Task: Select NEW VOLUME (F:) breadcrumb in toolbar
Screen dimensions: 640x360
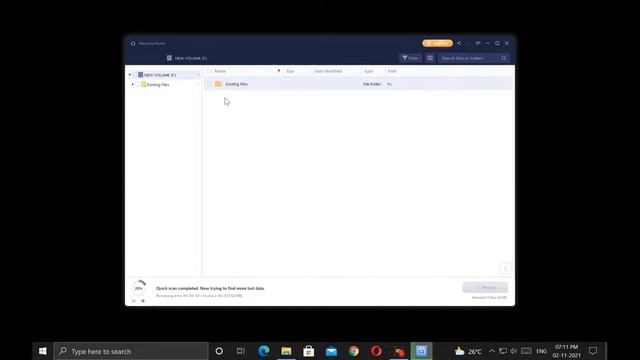Action: (x=187, y=58)
